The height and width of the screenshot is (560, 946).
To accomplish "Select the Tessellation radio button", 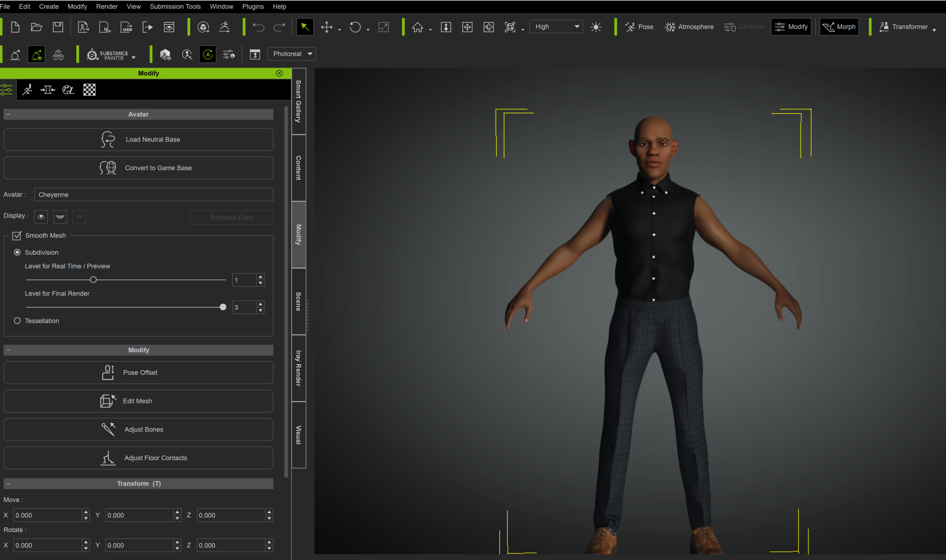I will click(17, 321).
